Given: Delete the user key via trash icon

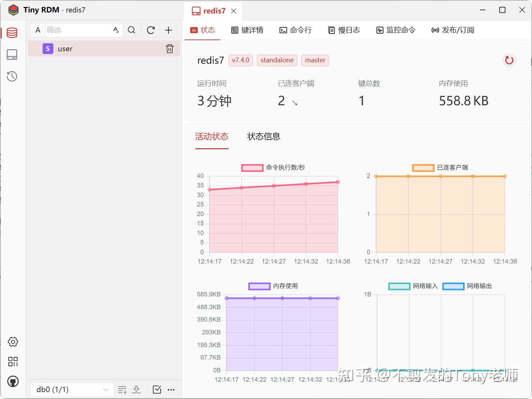Looking at the screenshot, I should [169, 48].
